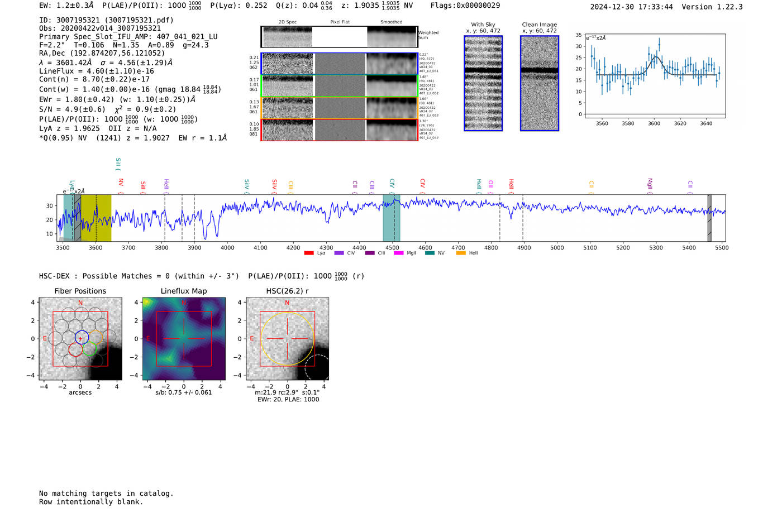Click the NV teal legend swatch
782x532 pixels.
tap(430, 253)
